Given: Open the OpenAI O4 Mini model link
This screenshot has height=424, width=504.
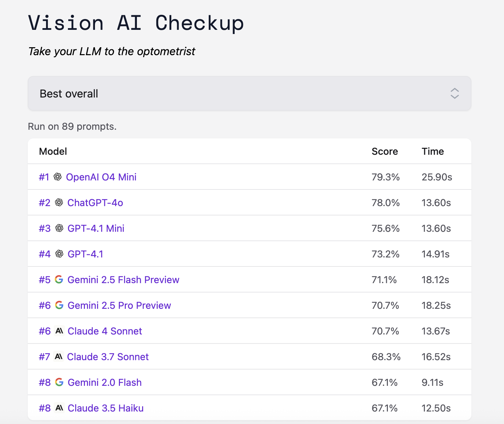Looking at the screenshot, I should [x=101, y=177].
